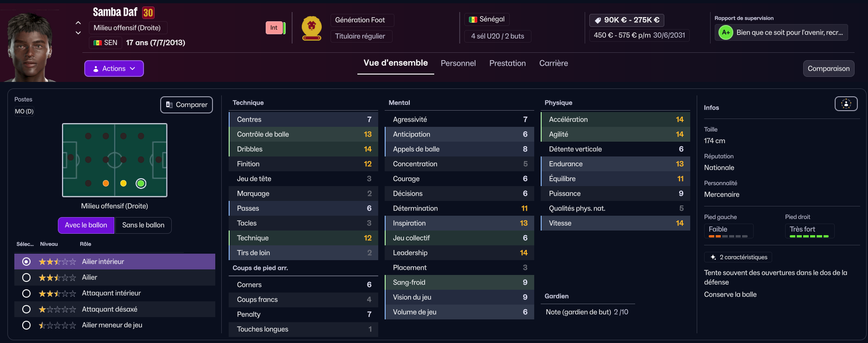Screen dimensions: 868x343
Task: Switch to Sans le ballon view
Action: click(x=143, y=225)
